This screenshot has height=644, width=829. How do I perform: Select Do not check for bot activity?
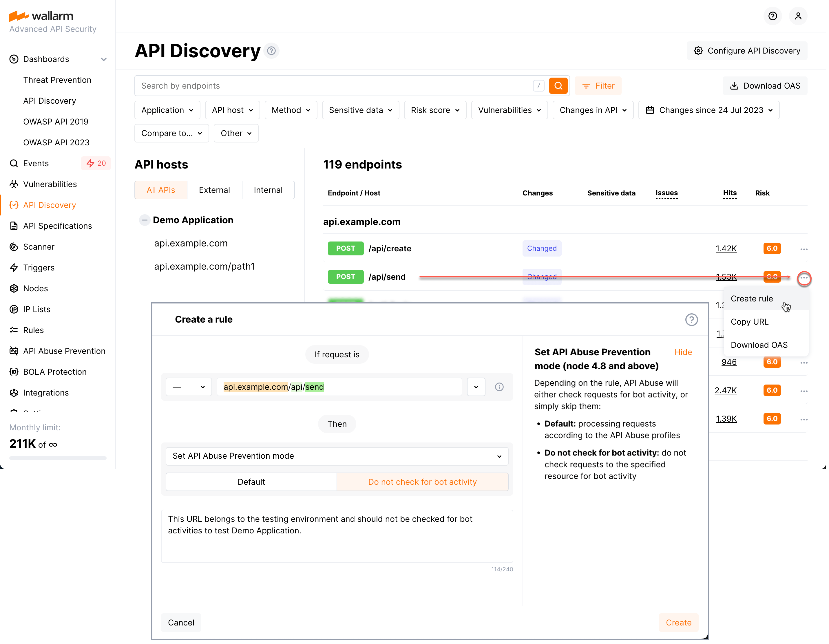point(423,482)
